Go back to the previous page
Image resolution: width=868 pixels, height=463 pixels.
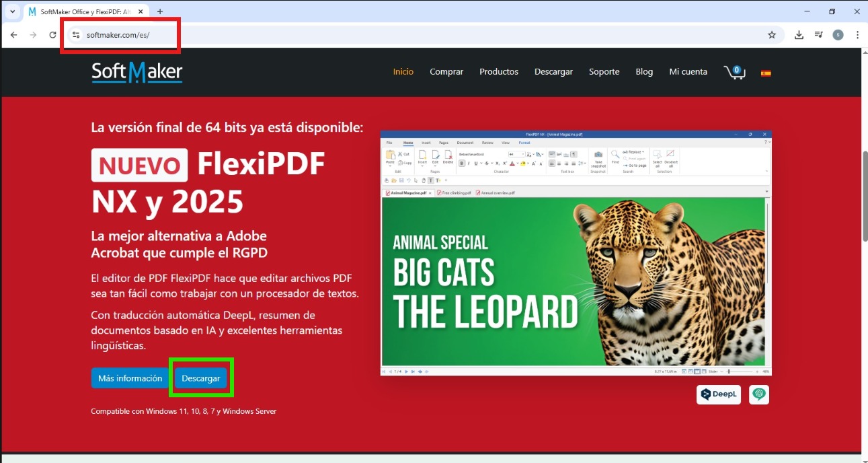pyautogui.click(x=14, y=35)
